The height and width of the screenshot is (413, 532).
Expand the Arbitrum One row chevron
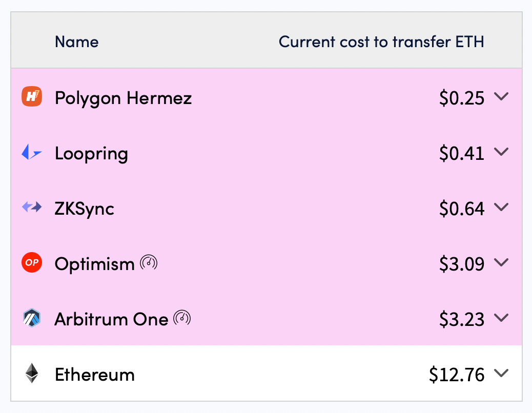point(501,318)
